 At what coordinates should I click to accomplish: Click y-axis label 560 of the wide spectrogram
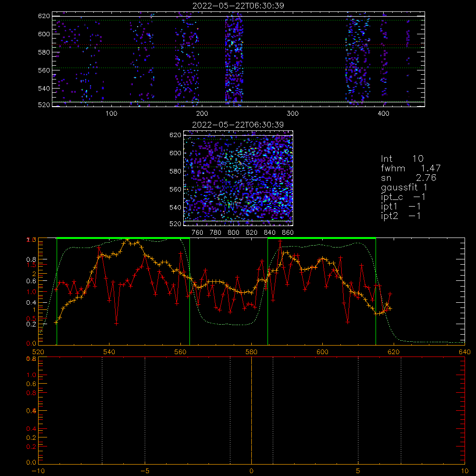[x=44, y=70]
